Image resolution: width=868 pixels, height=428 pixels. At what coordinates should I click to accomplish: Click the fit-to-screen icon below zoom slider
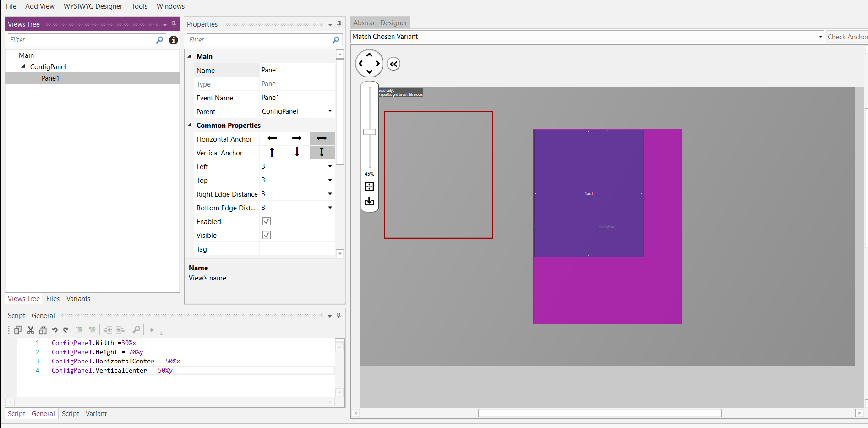click(x=369, y=187)
